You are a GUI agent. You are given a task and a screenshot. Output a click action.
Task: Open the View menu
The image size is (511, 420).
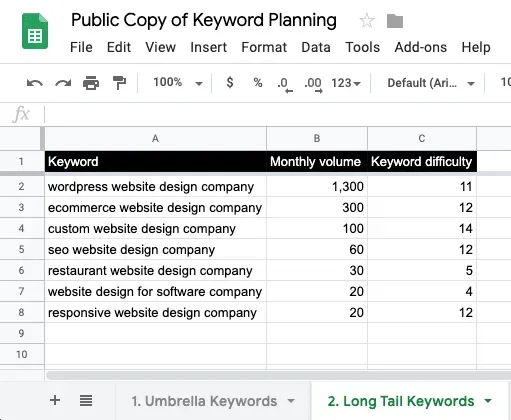click(160, 47)
